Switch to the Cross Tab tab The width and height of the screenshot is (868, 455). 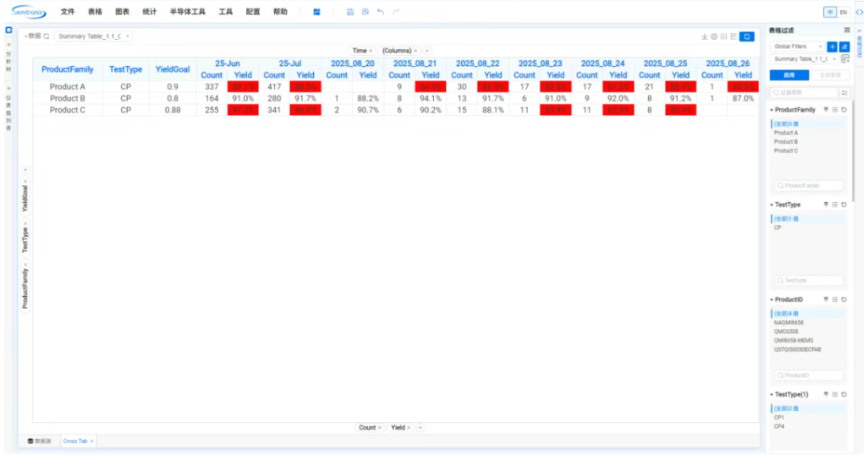75,441
